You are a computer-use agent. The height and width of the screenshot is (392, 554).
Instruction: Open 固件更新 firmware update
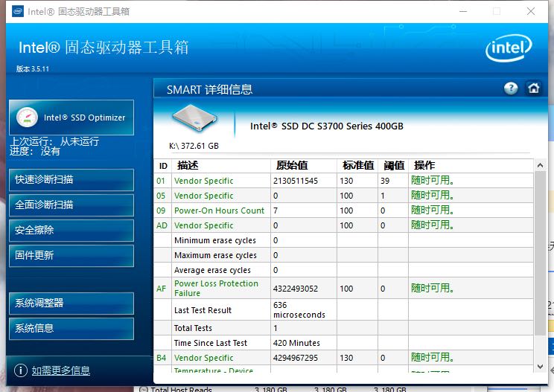coord(71,255)
